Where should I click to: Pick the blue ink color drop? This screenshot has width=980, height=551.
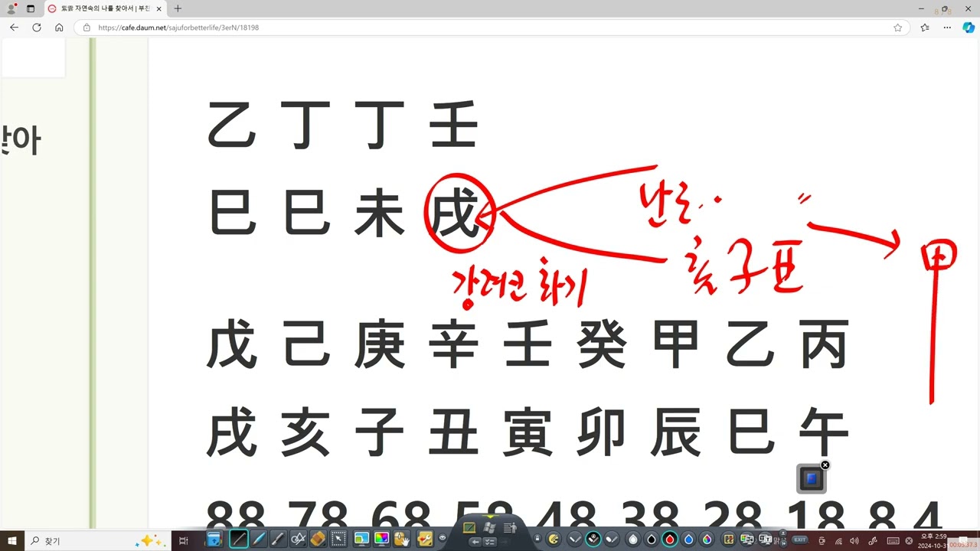coord(689,540)
